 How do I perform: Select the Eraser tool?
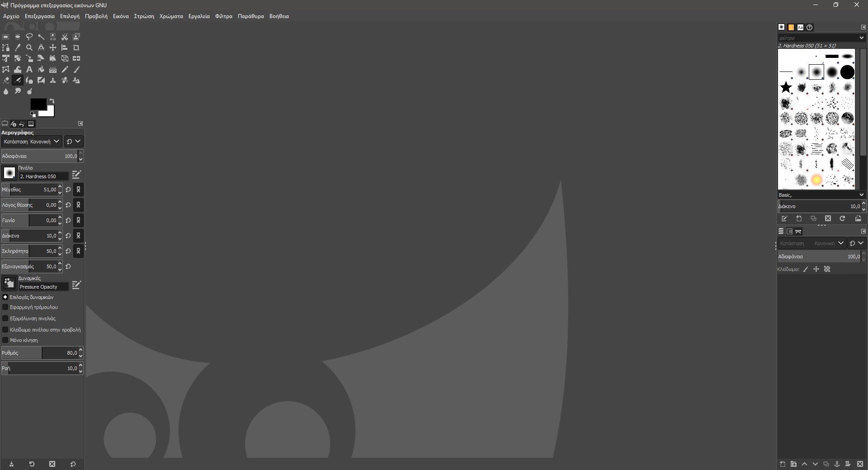6,81
